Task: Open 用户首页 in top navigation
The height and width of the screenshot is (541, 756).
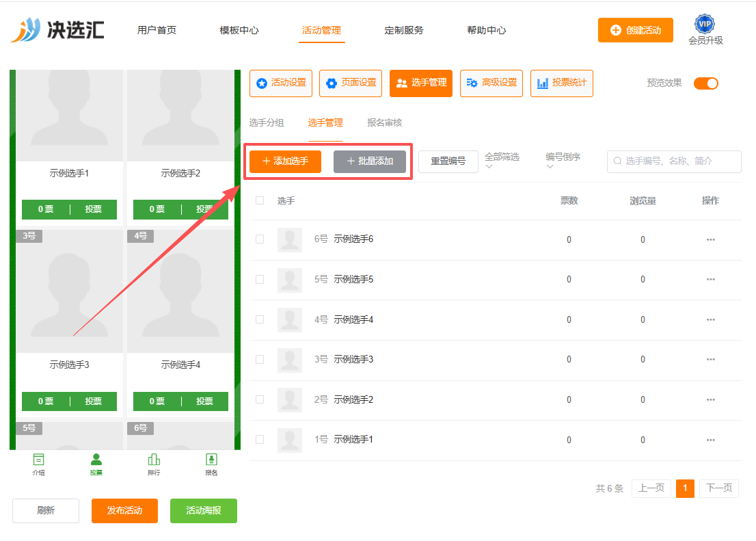Action: click(x=157, y=30)
